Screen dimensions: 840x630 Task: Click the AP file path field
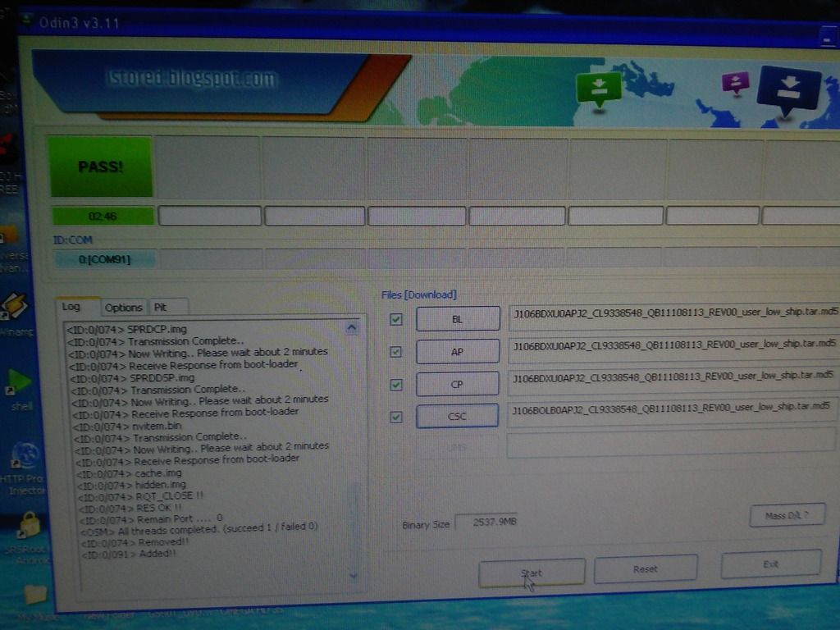pyautogui.click(x=673, y=346)
